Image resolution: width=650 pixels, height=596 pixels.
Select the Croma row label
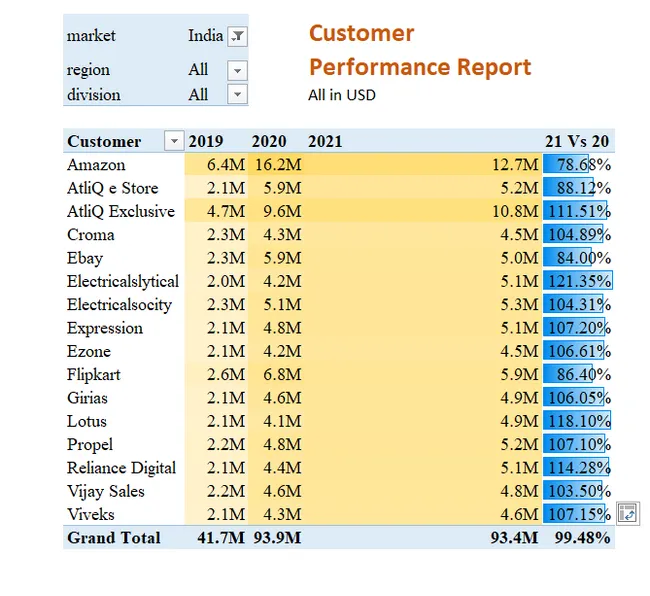coord(91,235)
